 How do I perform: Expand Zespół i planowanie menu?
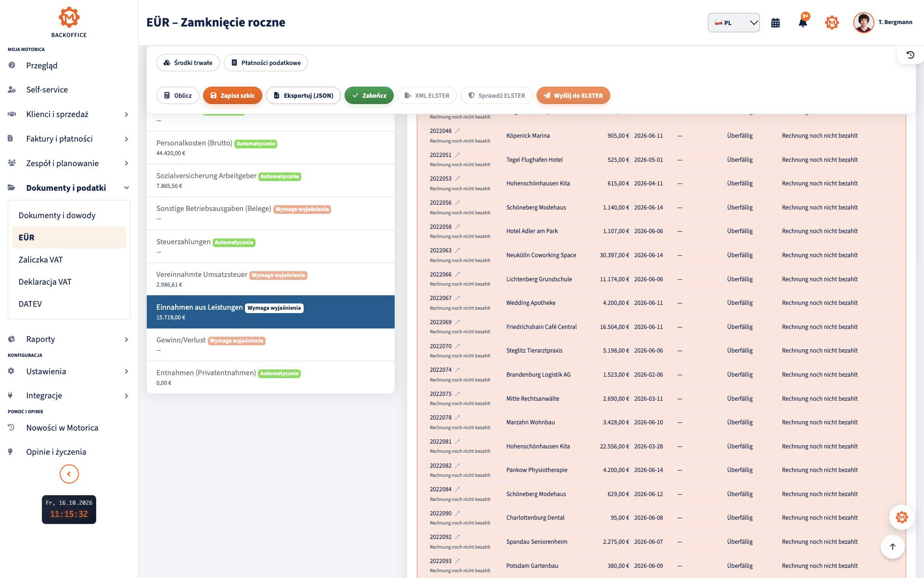pos(69,163)
